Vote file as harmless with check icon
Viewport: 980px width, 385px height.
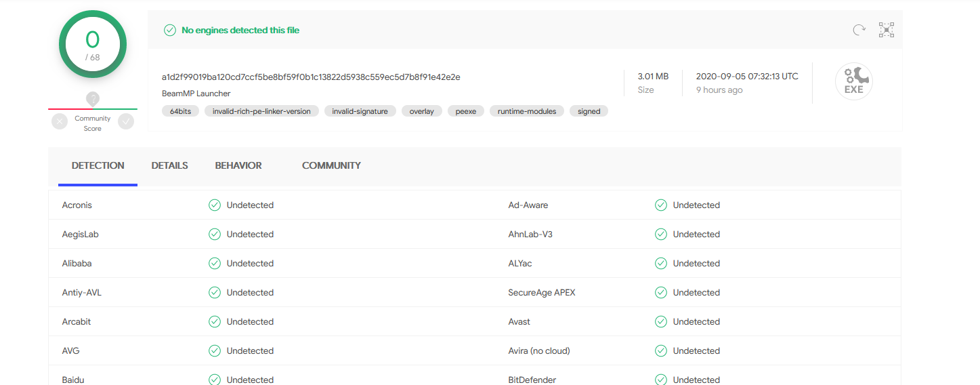pyautogui.click(x=126, y=121)
